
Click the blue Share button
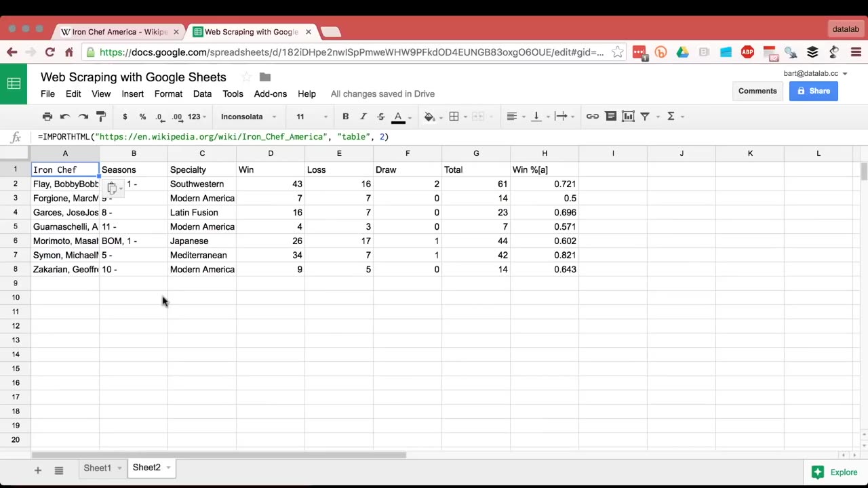point(813,91)
